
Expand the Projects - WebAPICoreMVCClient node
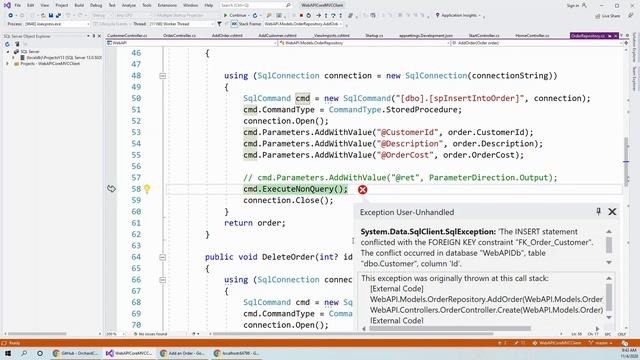pyautogui.click(x=7, y=64)
